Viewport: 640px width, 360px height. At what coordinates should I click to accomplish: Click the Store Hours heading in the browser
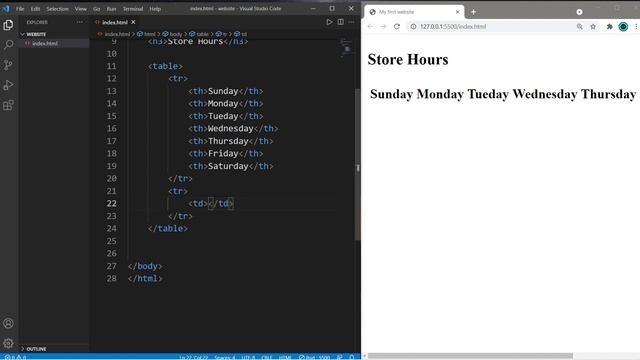click(408, 60)
